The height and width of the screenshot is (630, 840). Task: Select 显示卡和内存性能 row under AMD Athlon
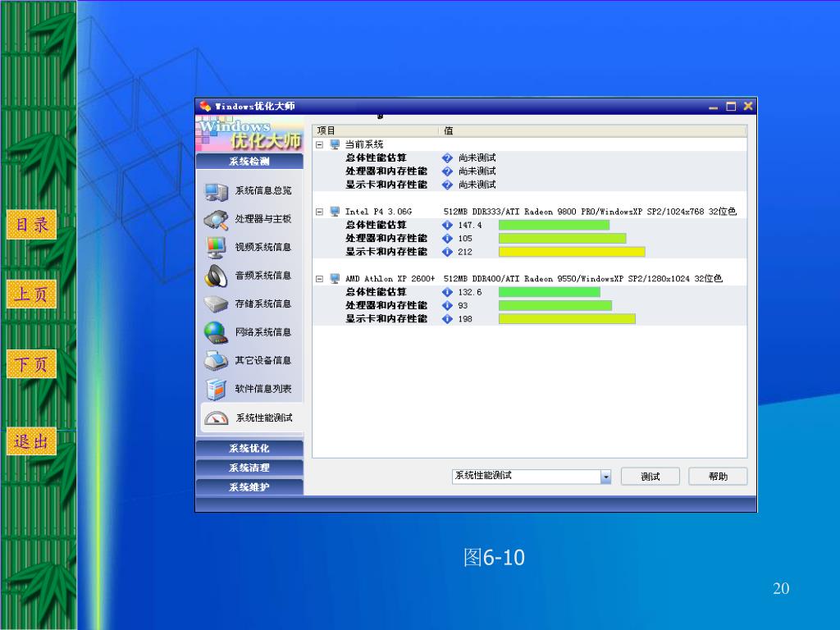click(529, 319)
